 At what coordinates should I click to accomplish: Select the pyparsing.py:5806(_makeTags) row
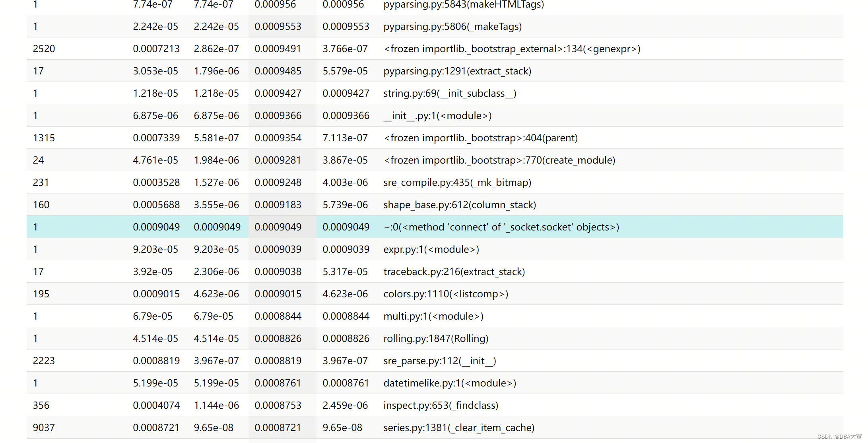tap(452, 26)
